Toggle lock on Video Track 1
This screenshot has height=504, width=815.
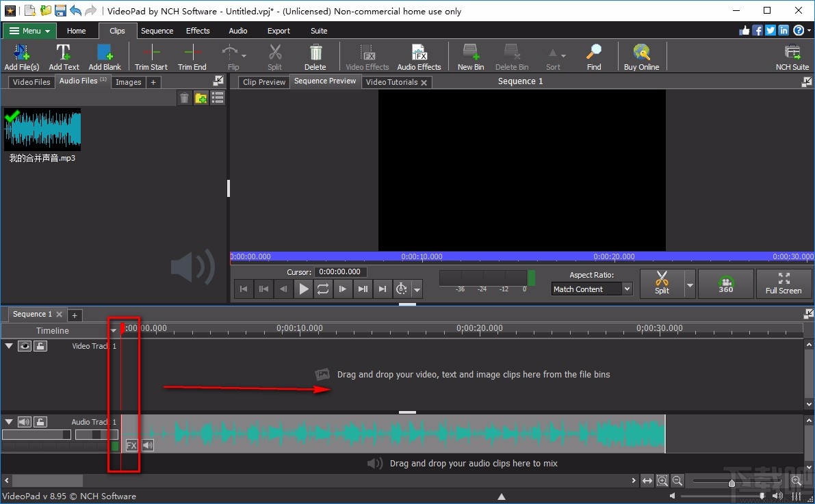coord(40,346)
